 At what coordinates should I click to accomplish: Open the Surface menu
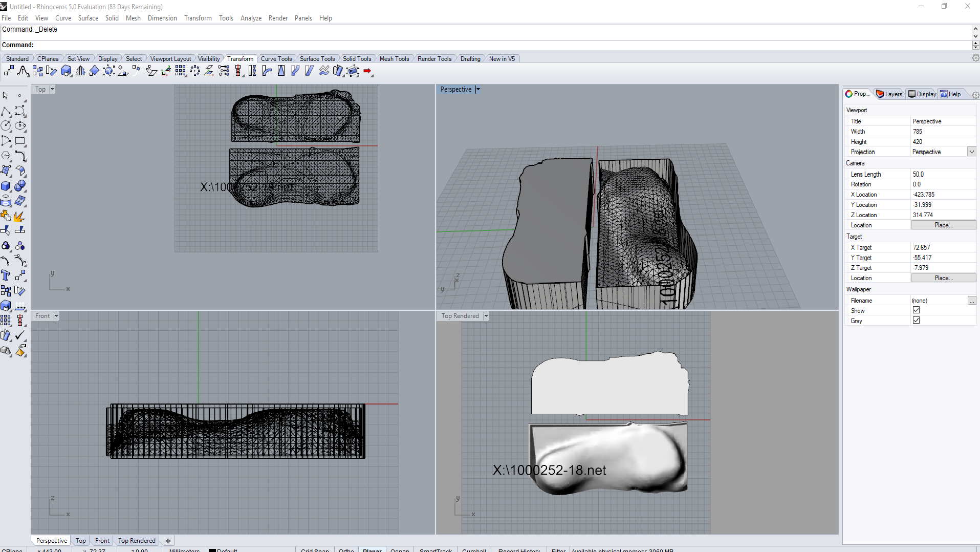pos(88,18)
